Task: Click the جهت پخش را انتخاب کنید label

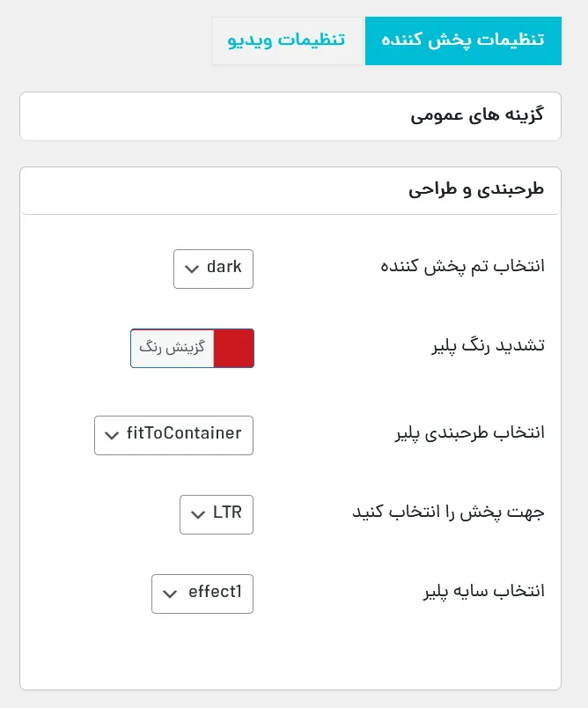Action: (x=449, y=513)
